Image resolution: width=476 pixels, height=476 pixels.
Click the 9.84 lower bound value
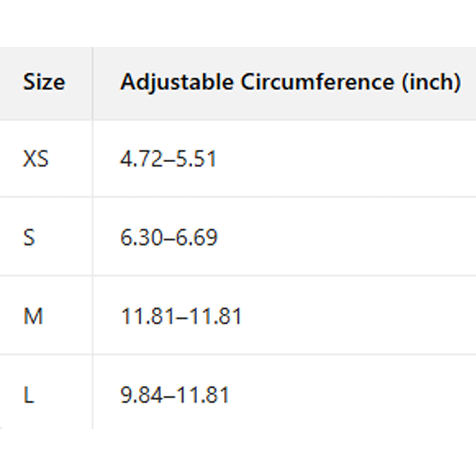point(142,395)
